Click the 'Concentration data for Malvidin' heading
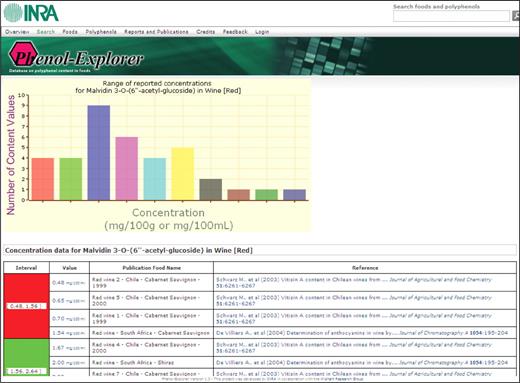 [129, 250]
